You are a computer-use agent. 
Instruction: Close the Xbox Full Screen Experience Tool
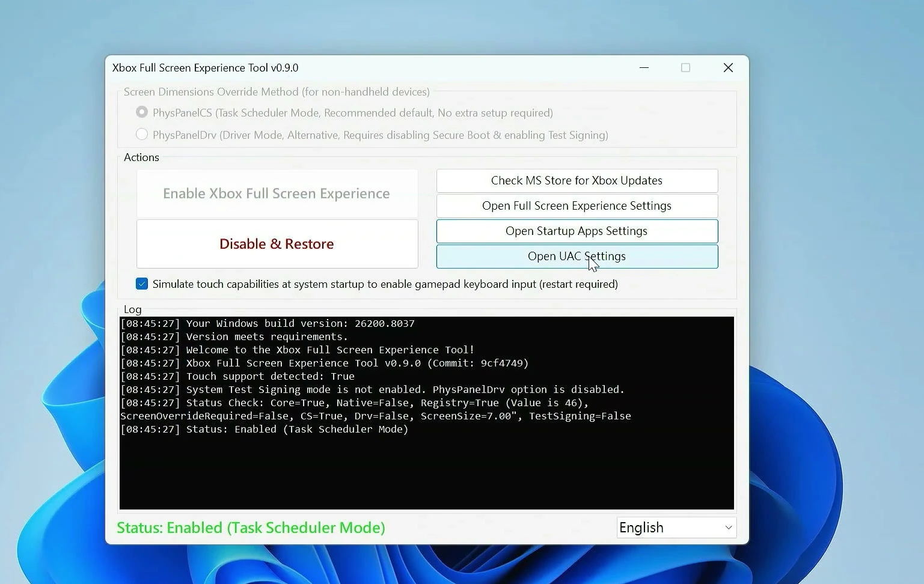pos(728,68)
